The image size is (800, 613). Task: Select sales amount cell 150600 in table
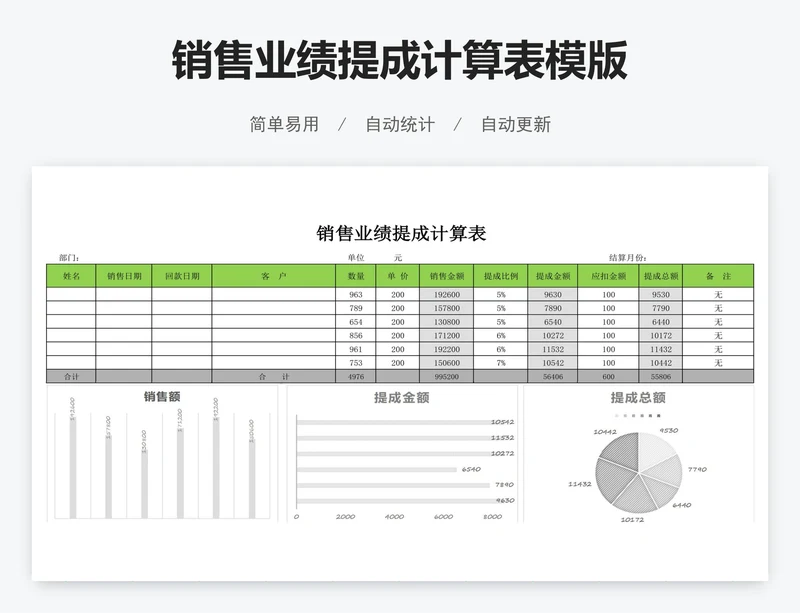click(446, 363)
